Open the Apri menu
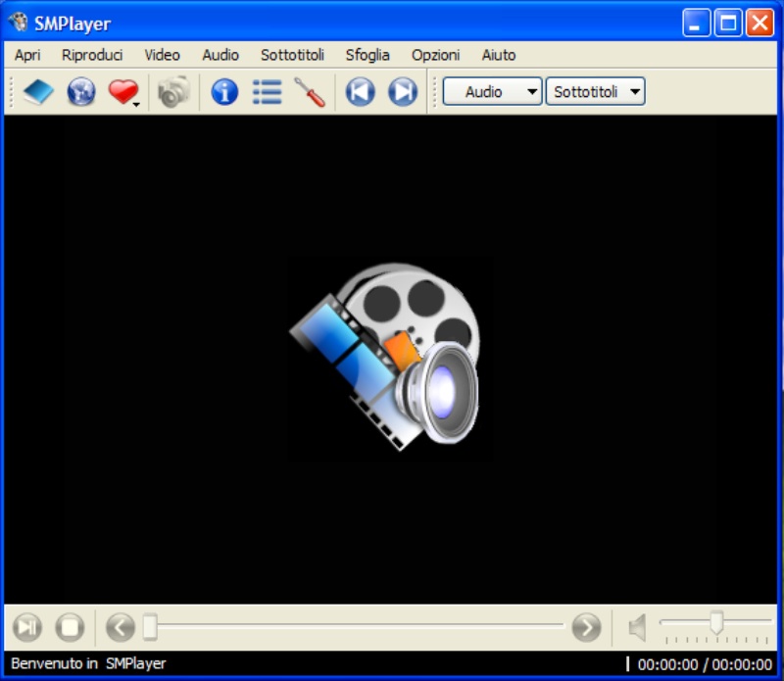 click(27, 55)
